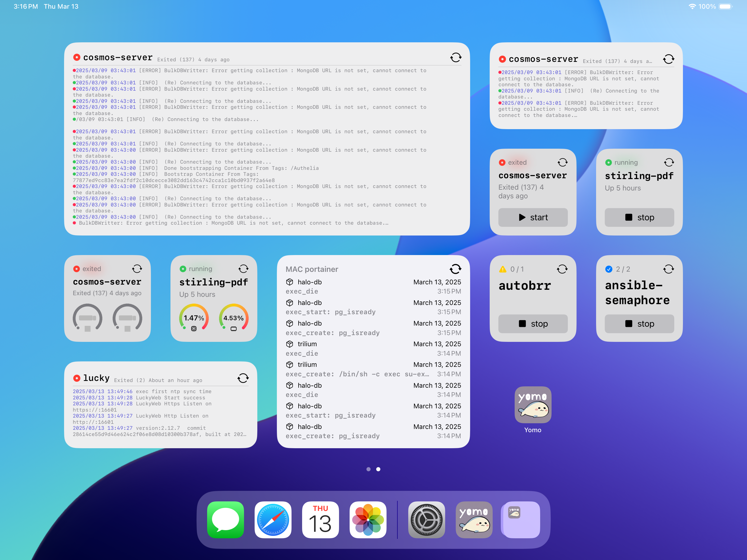
Task: Open Photos from the dock
Action: [x=368, y=520]
